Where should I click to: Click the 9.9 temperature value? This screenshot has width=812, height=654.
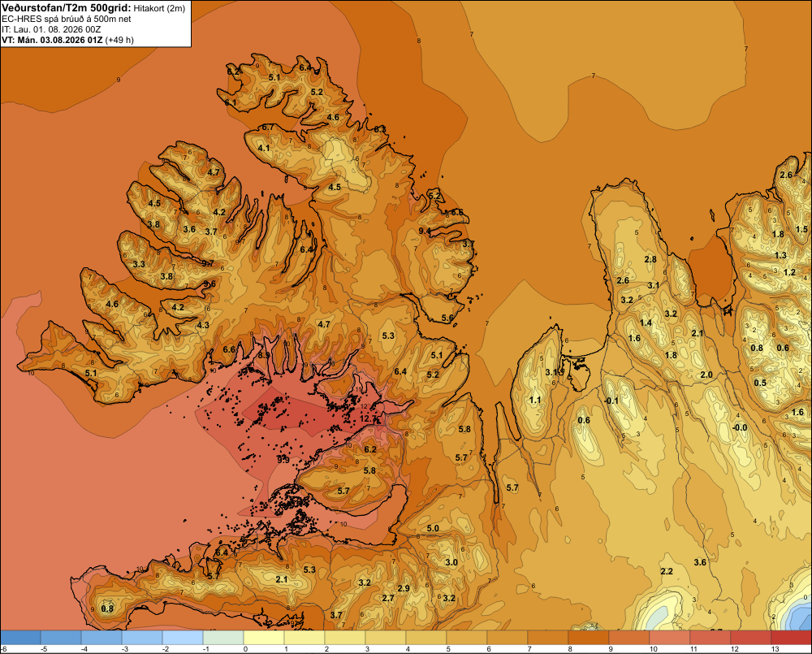[283, 460]
